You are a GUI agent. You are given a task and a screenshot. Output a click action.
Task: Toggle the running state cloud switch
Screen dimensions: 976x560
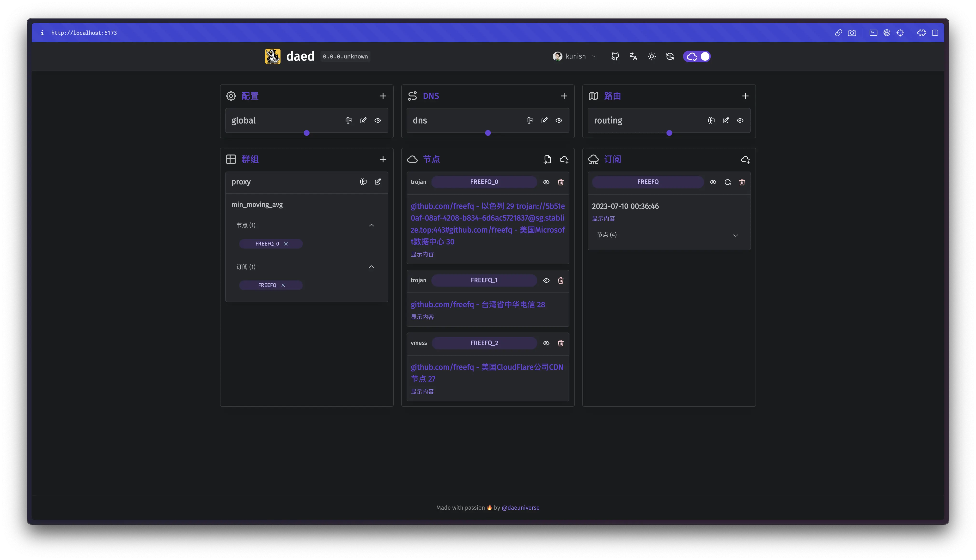(x=697, y=57)
